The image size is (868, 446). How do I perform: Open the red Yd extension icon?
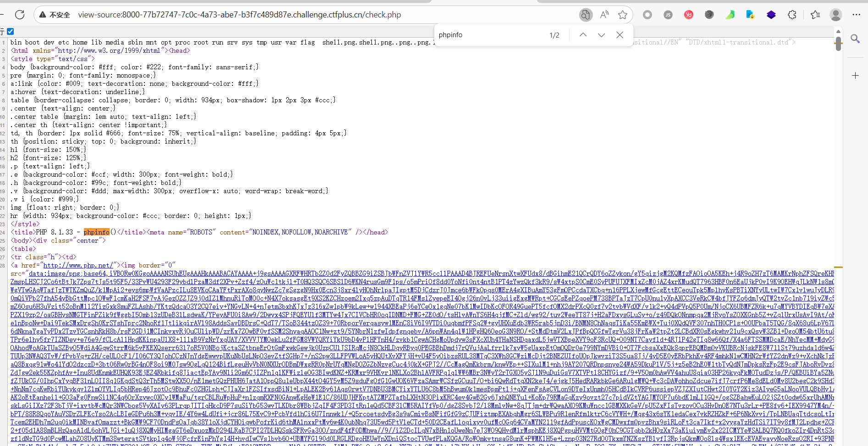tap(689, 15)
